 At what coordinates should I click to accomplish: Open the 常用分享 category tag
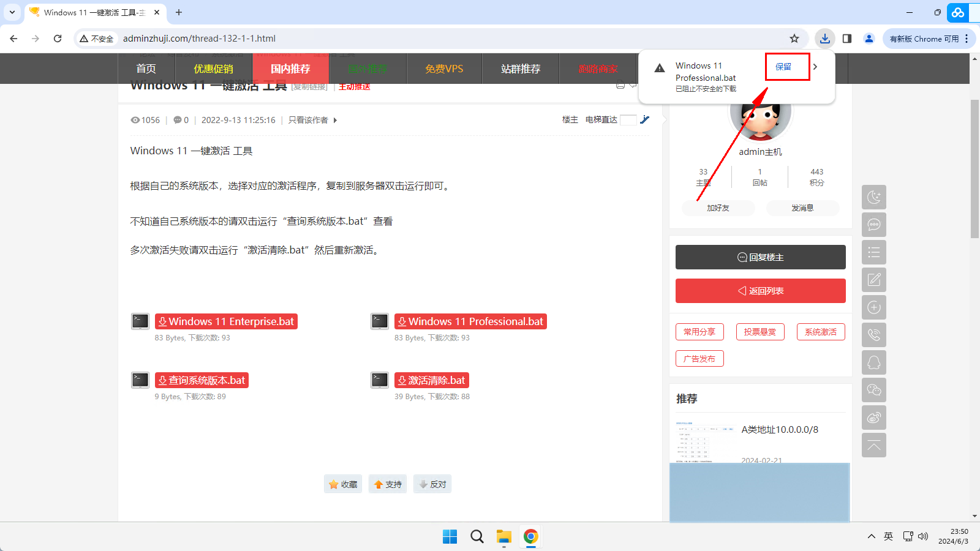[699, 332]
